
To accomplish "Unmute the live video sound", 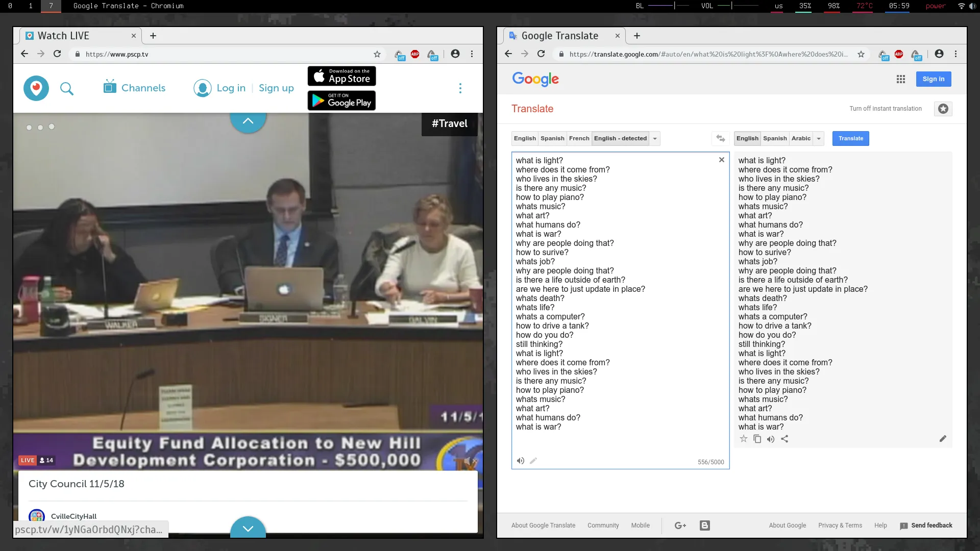I will coord(469,461).
